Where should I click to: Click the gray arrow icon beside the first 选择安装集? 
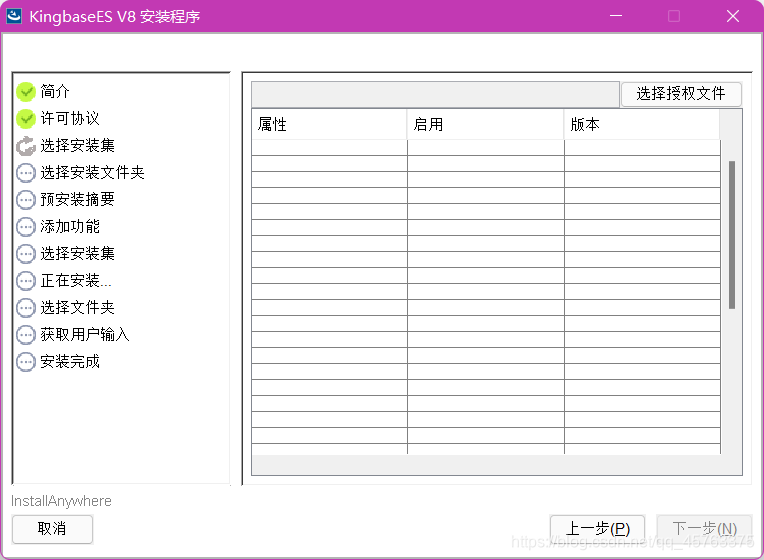(x=26, y=146)
